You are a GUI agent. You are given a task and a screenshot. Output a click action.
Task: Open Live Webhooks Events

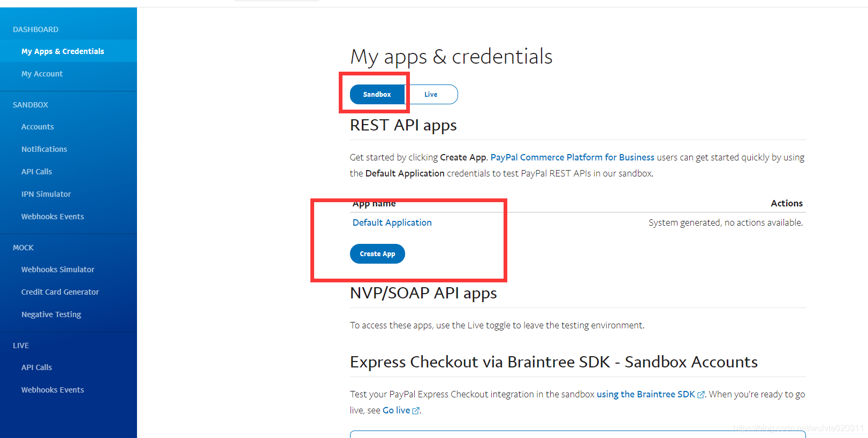52,390
